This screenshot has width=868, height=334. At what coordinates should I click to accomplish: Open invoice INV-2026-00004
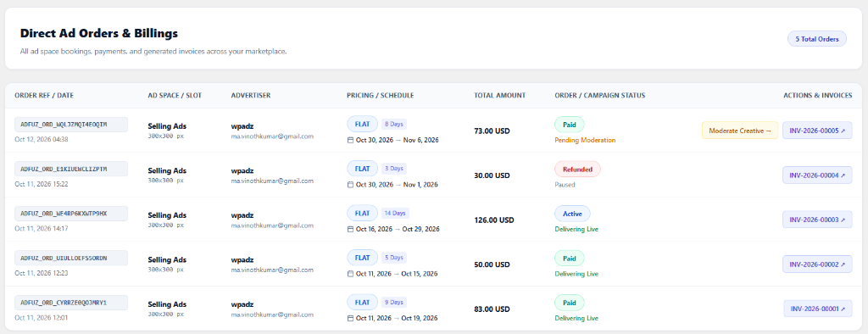pos(817,175)
